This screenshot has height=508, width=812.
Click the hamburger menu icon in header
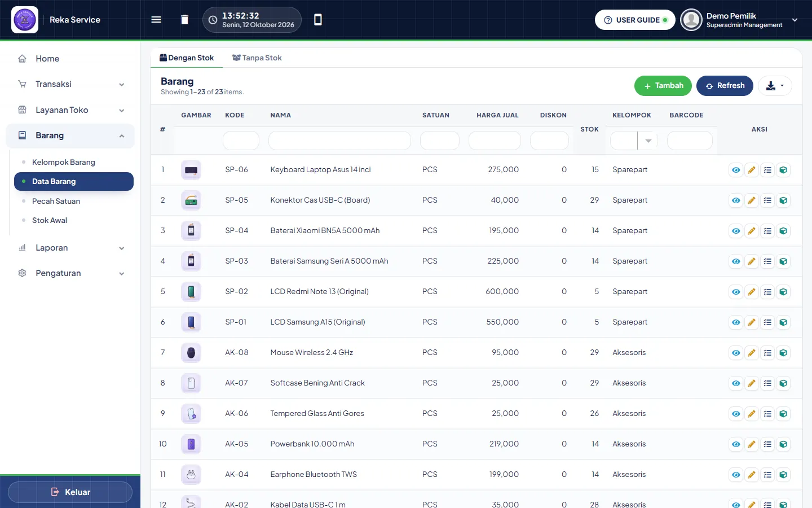[x=156, y=20]
